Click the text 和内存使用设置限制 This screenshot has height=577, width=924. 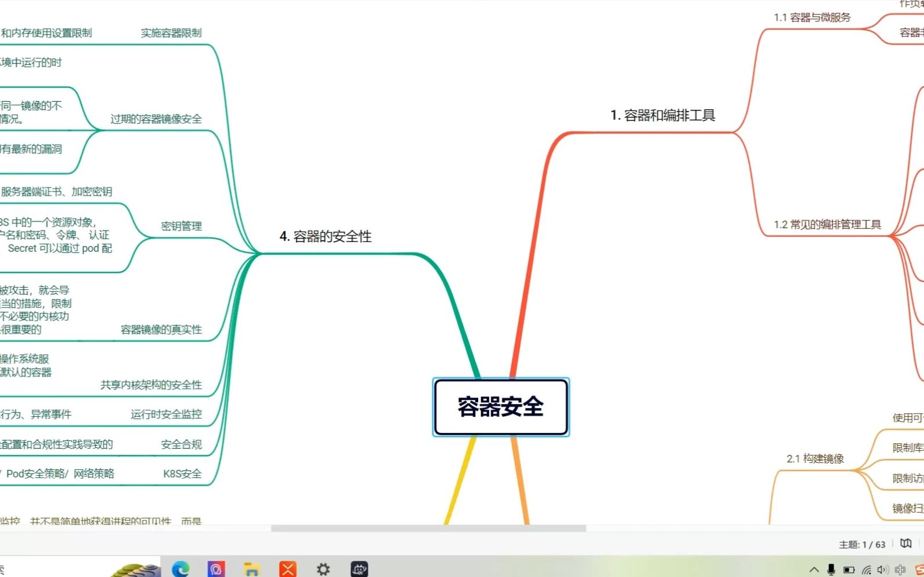coord(46,33)
